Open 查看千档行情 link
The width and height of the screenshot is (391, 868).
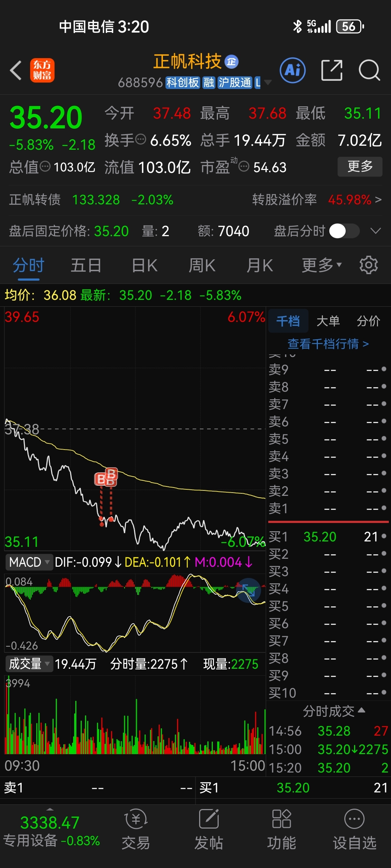(328, 344)
